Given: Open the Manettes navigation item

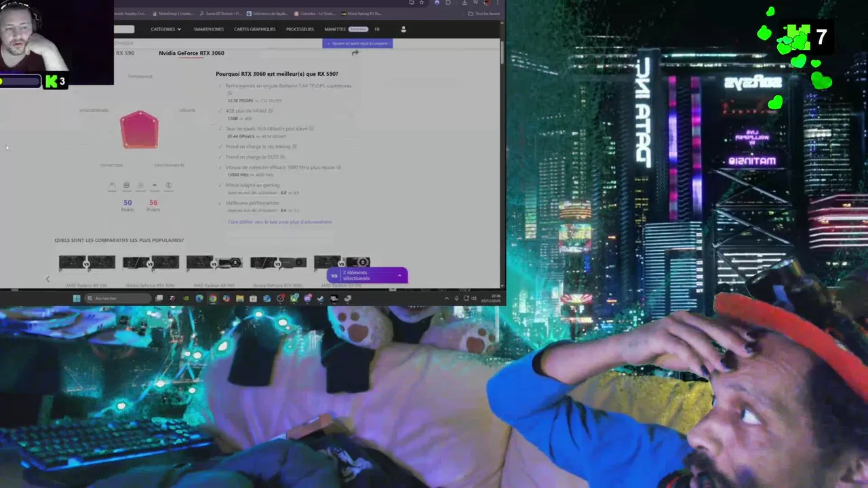Looking at the screenshot, I should (335, 29).
